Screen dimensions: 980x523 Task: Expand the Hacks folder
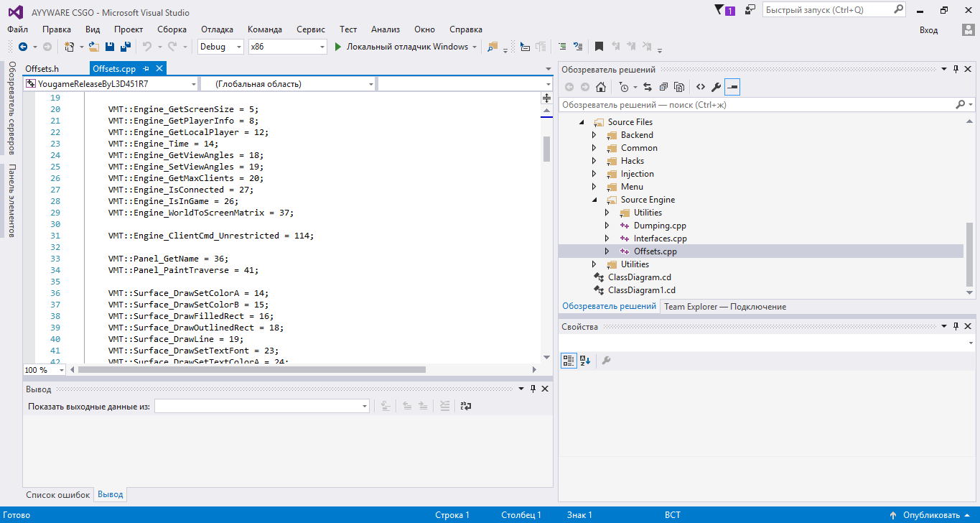coord(594,161)
